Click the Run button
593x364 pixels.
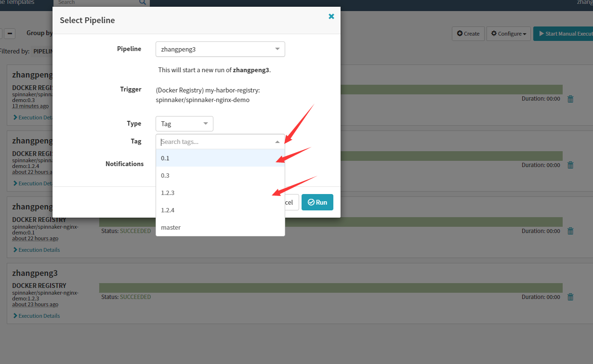pos(317,202)
